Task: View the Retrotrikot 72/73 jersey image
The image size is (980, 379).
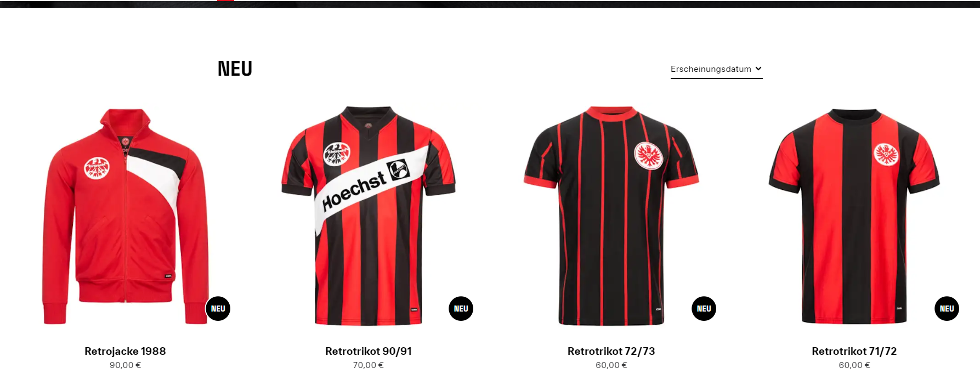Action: tap(611, 216)
